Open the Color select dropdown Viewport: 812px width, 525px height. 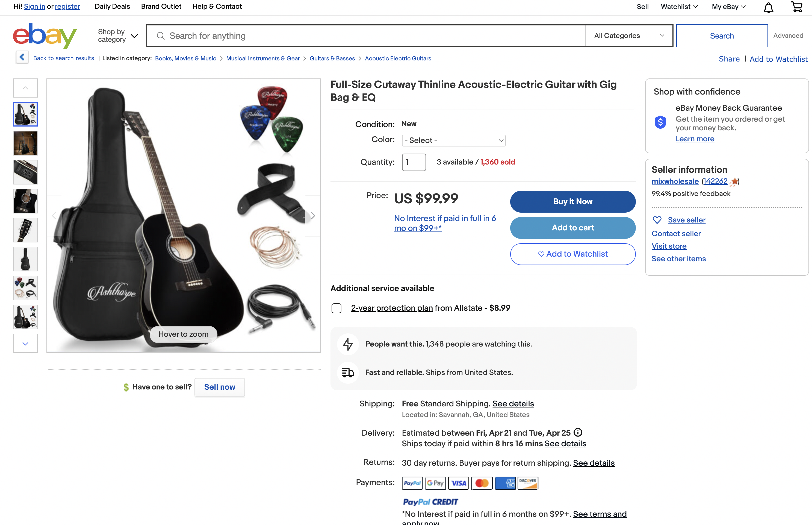(454, 140)
